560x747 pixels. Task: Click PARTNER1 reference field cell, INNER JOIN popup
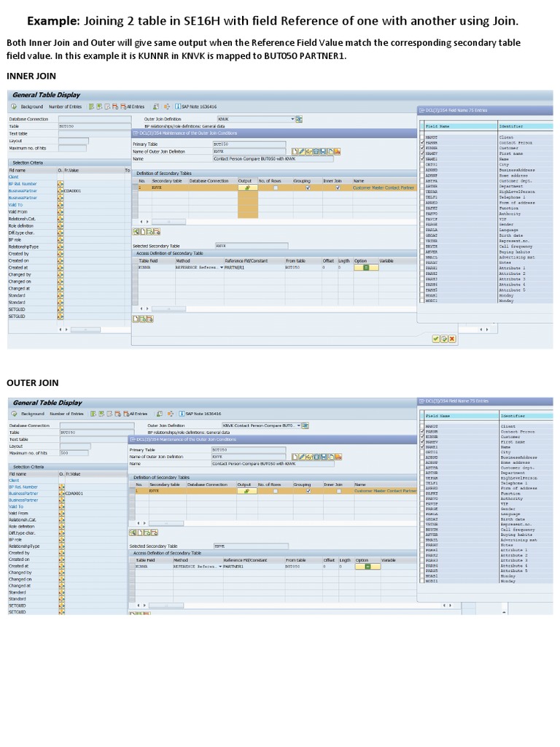254,268
